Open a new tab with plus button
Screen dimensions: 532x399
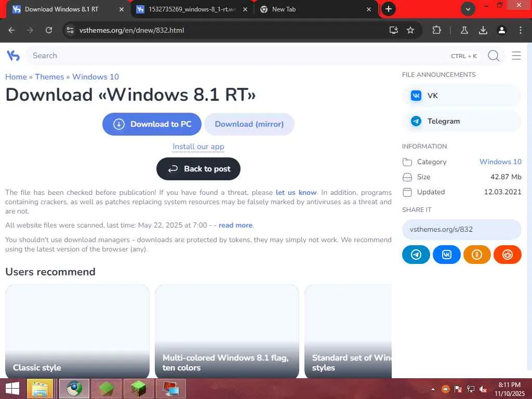coord(389,9)
